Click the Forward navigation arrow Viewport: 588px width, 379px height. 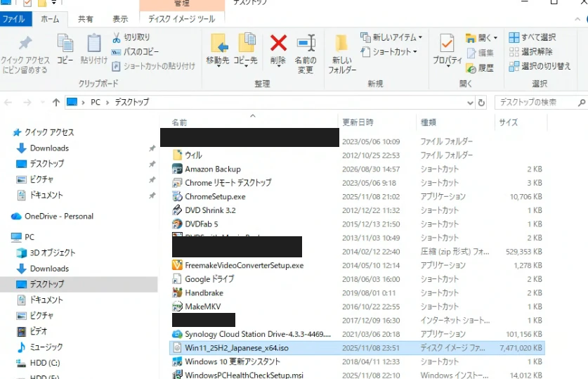pyautogui.click(x=27, y=102)
